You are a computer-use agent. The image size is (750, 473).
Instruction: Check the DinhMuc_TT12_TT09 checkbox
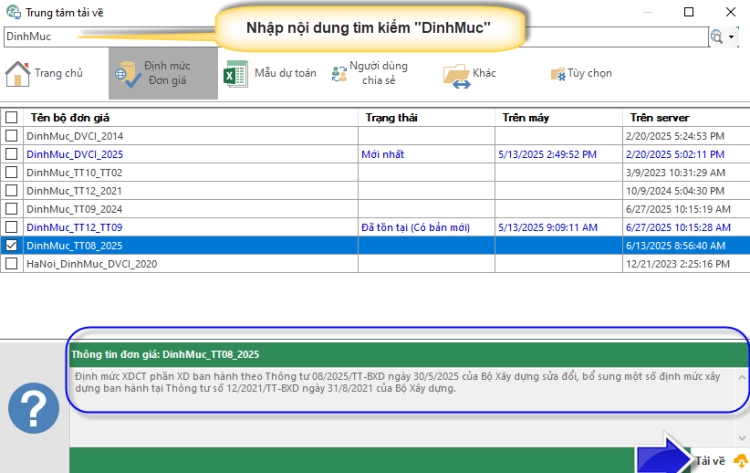[x=11, y=227]
